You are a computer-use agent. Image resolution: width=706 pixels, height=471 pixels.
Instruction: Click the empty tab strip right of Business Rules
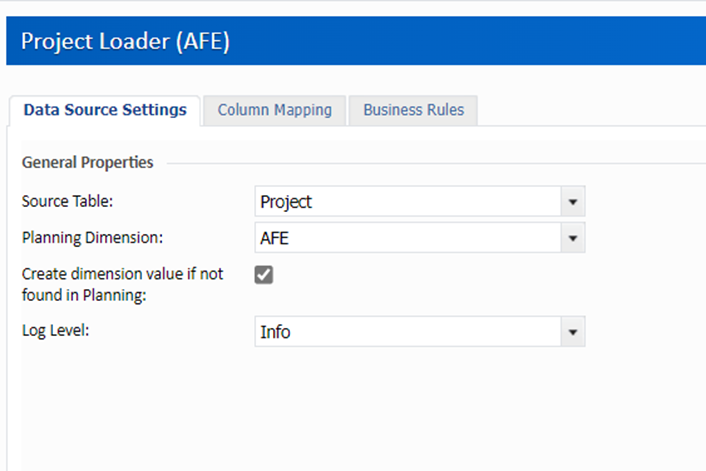(590, 110)
